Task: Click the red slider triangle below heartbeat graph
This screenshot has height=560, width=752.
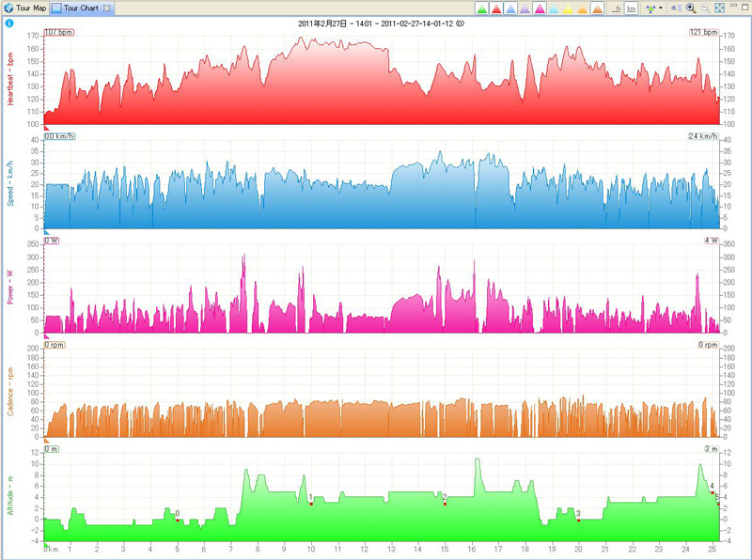Action: click(x=47, y=128)
